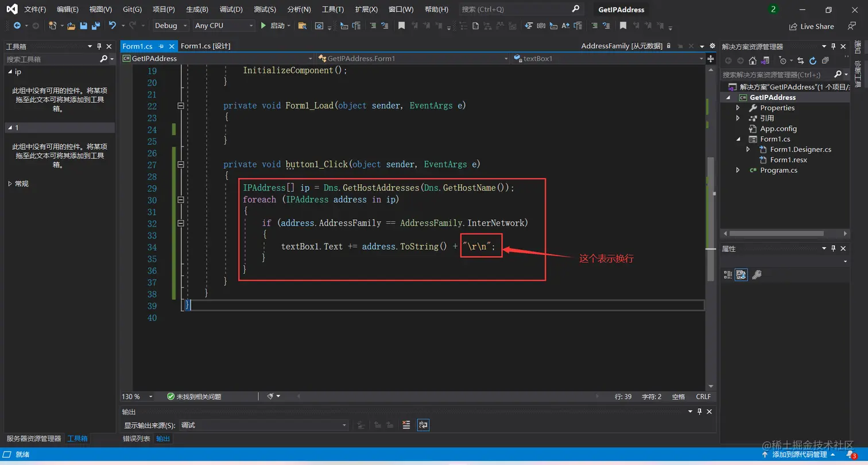Click the Save All toolbar icon

[x=95, y=26]
